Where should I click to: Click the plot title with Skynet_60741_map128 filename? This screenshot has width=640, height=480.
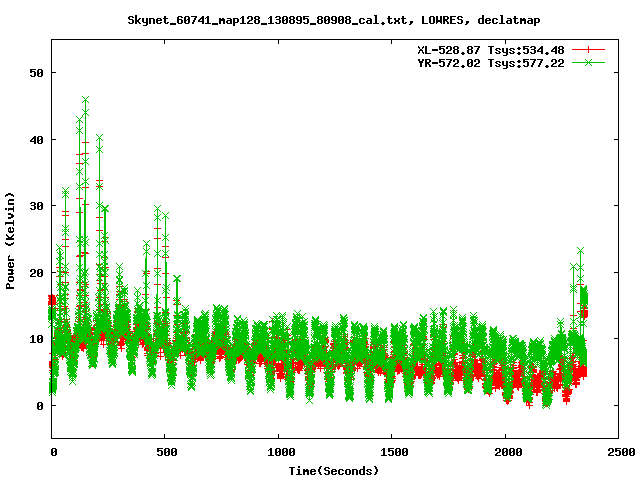(333, 20)
